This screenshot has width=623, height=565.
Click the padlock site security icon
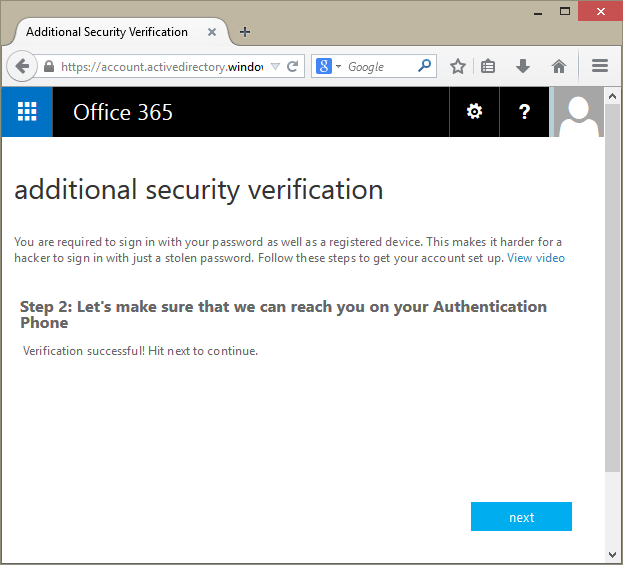(x=49, y=67)
